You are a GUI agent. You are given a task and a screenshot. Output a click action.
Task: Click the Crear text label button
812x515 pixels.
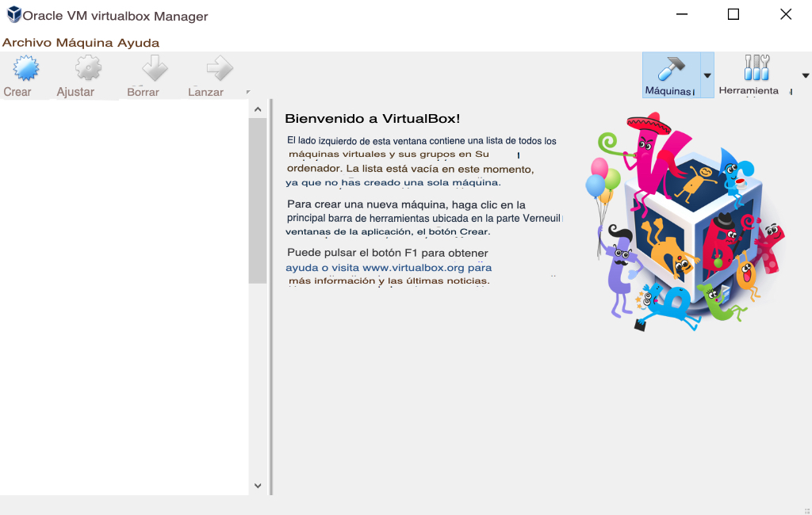(17, 91)
